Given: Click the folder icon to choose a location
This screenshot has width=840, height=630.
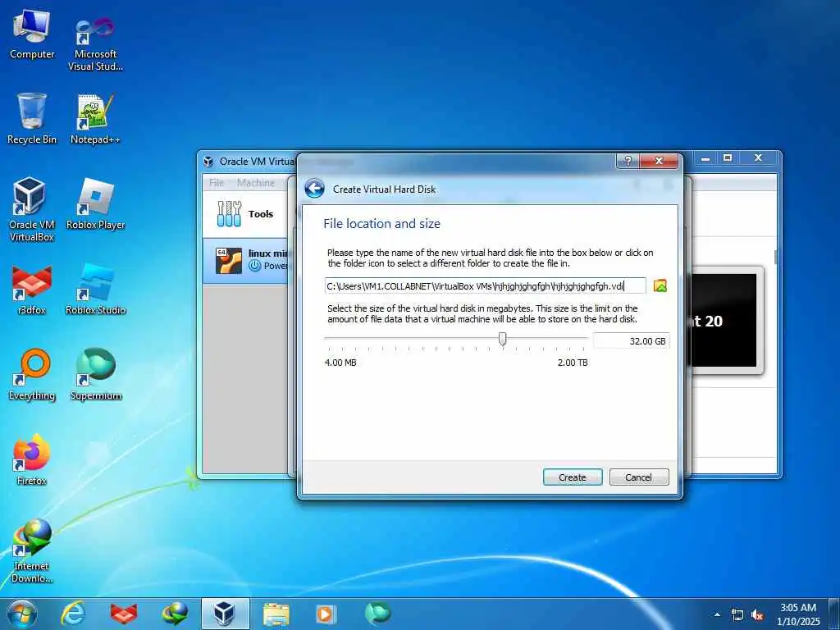Looking at the screenshot, I should [x=660, y=286].
